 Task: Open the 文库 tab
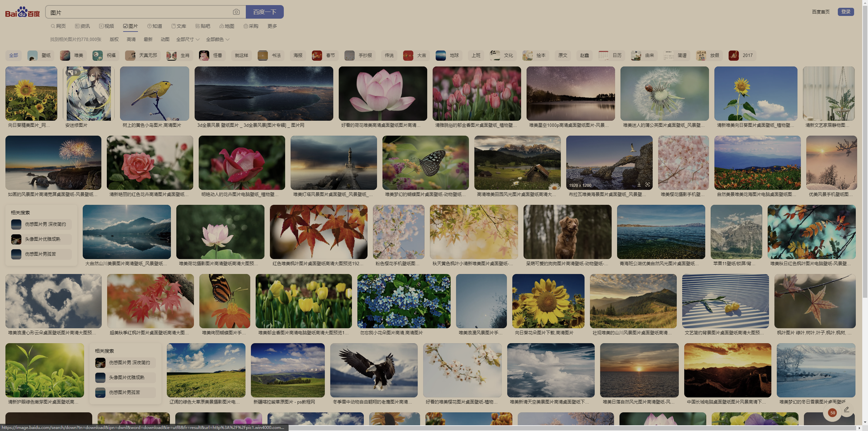click(x=179, y=26)
